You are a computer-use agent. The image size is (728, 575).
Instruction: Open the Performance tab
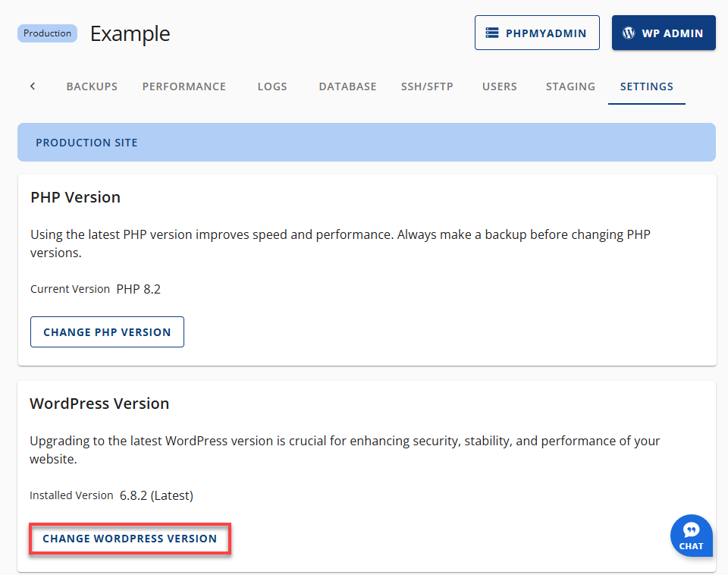tap(184, 86)
